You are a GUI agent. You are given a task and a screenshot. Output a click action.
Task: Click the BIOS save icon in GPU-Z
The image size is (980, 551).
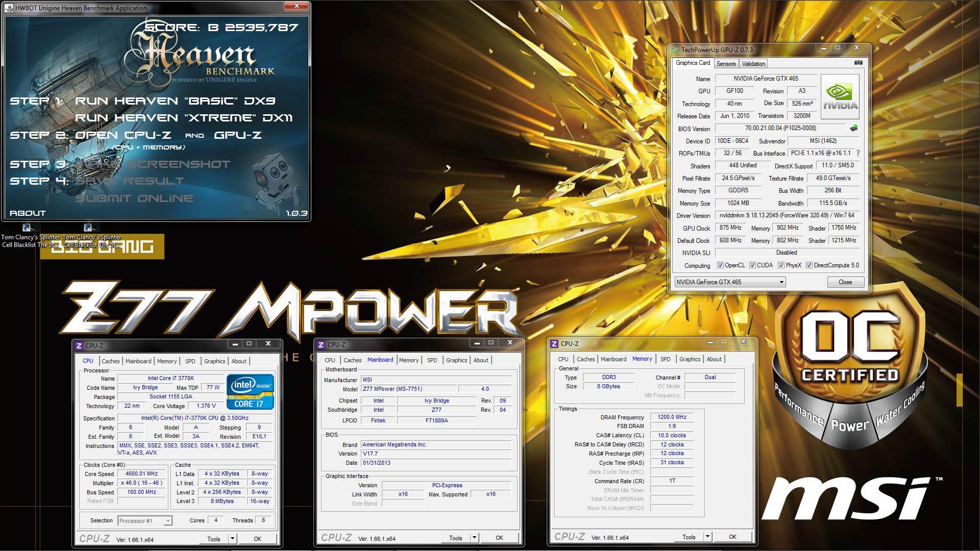click(x=854, y=128)
